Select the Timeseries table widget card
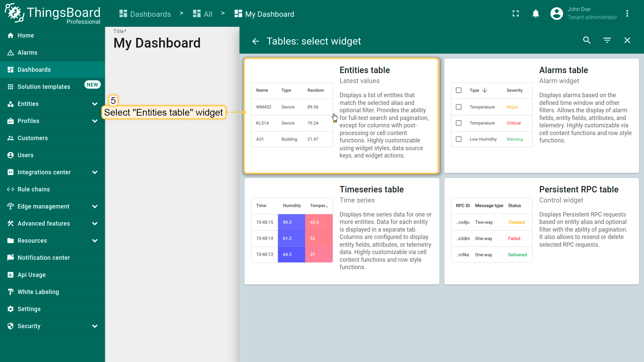The width and height of the screenshot is (644, 362). 342,231
